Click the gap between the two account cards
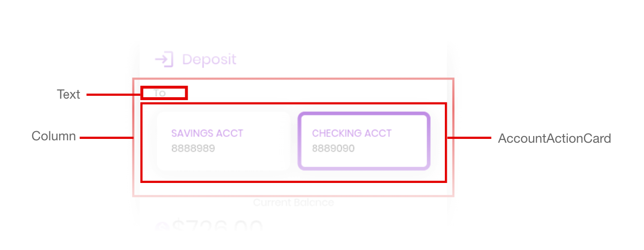 [x=294, y=141]
